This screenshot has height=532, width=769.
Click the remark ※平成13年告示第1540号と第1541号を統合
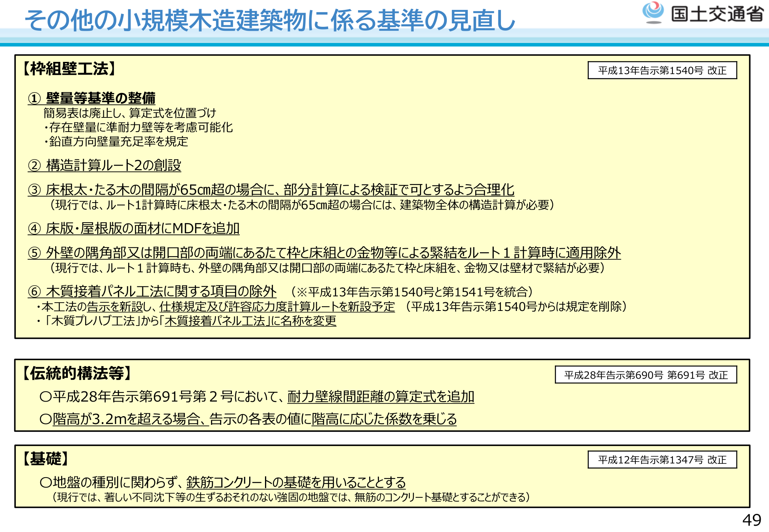412,292
